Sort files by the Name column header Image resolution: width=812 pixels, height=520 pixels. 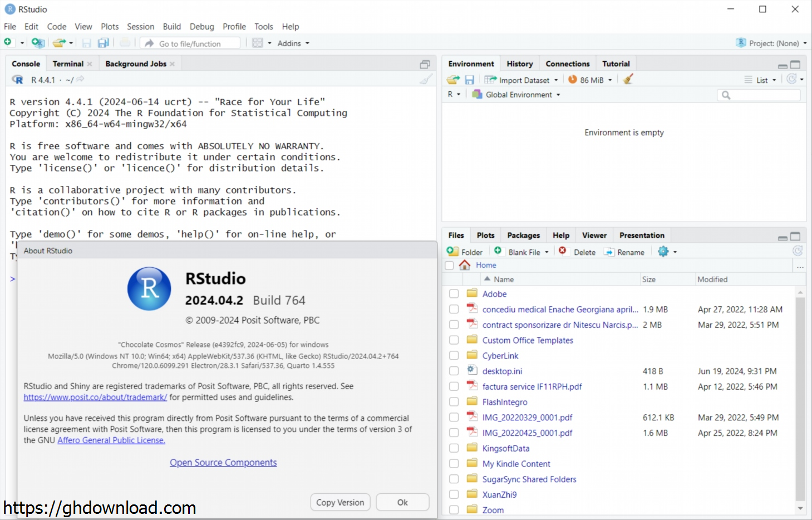(503, 279)
